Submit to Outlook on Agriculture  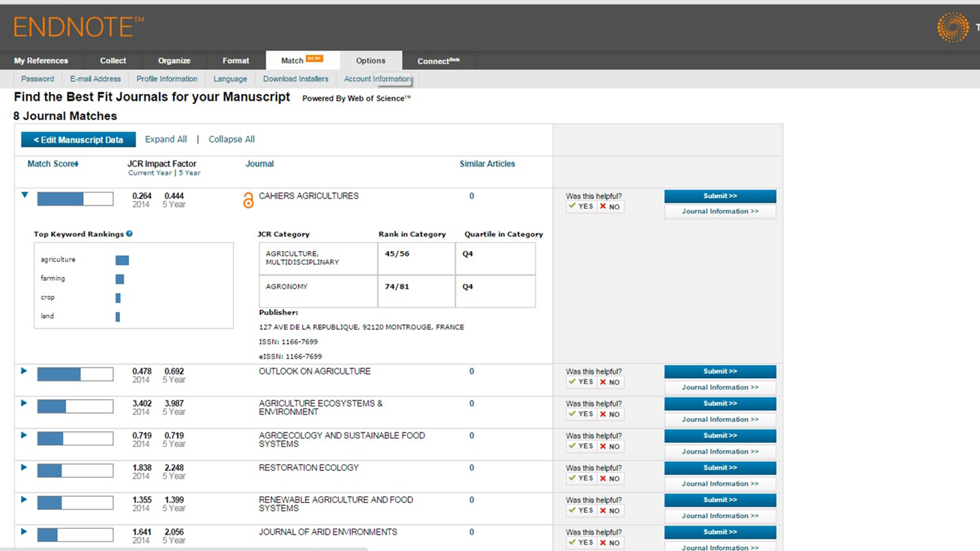click(720, 372)
